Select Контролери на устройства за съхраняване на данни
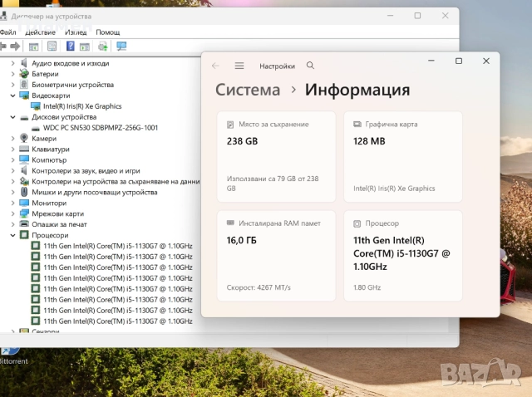532x397 pixels. coord(116,181)
